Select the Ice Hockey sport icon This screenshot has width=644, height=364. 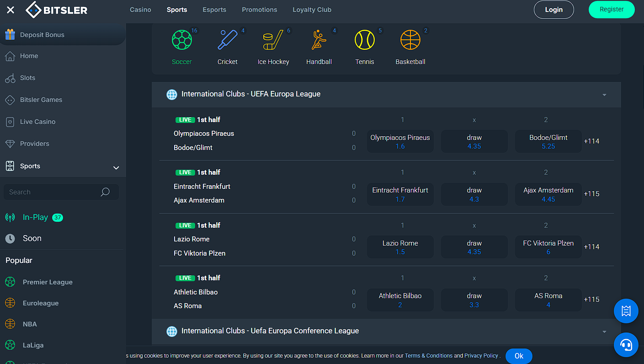(273, 40)
